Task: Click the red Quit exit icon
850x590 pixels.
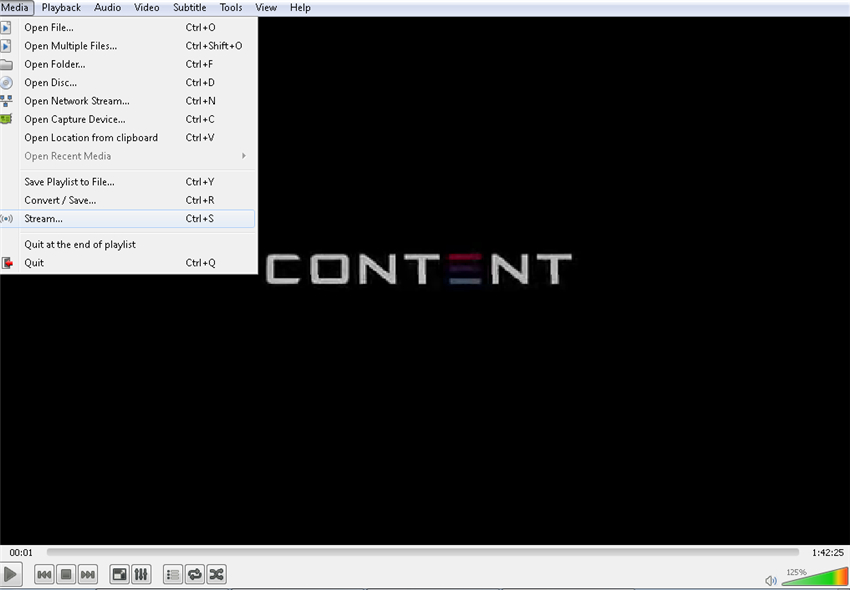Action: [x=7, y=263]
